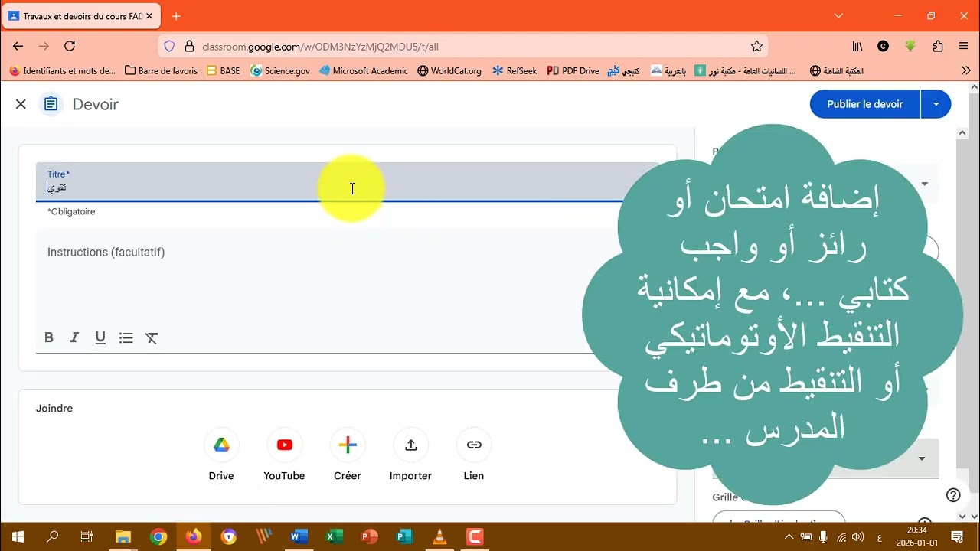The width and height of the screenshot is (980, 551).
Task: Show hidden system tray icons
Action: (790, 536)
